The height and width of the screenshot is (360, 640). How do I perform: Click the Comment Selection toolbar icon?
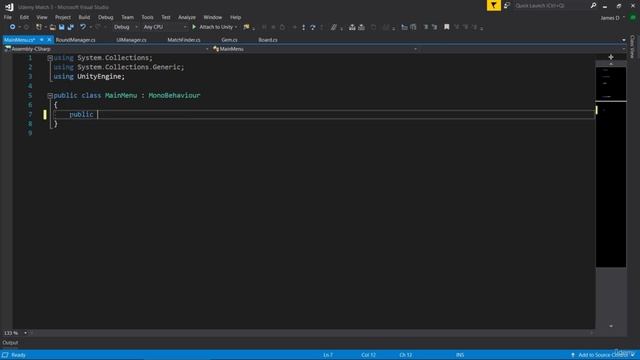tap(333, 27)
